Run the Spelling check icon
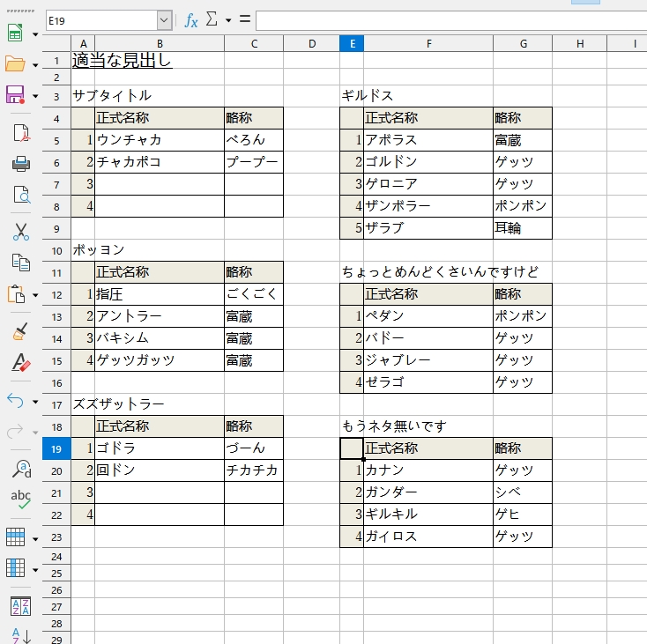647x644 pixels. point(19,500)
